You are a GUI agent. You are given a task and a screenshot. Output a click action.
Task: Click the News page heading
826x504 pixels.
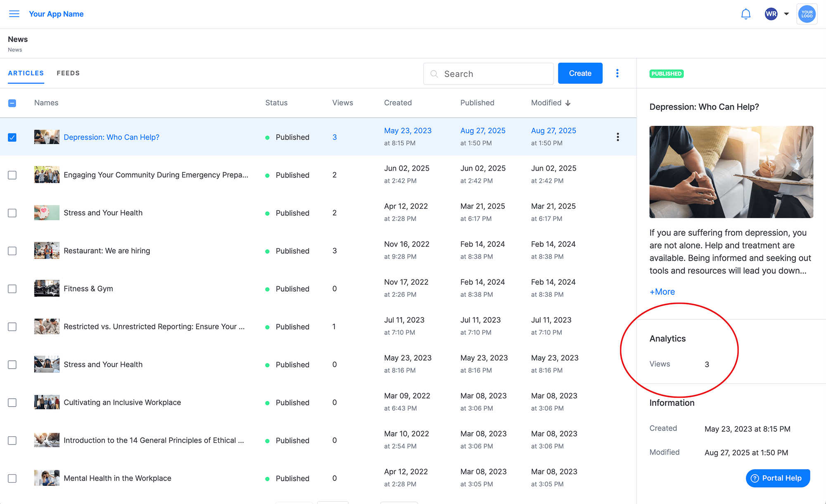18,39
